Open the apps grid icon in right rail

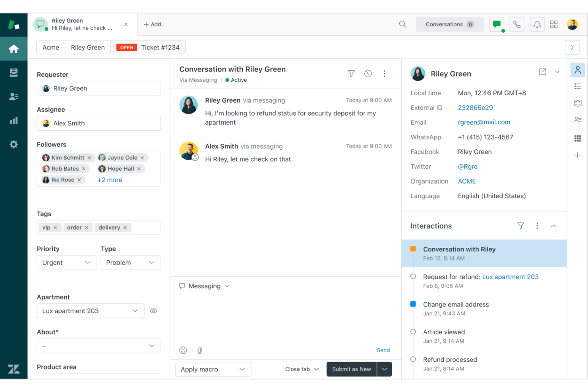tap(578, 138)
